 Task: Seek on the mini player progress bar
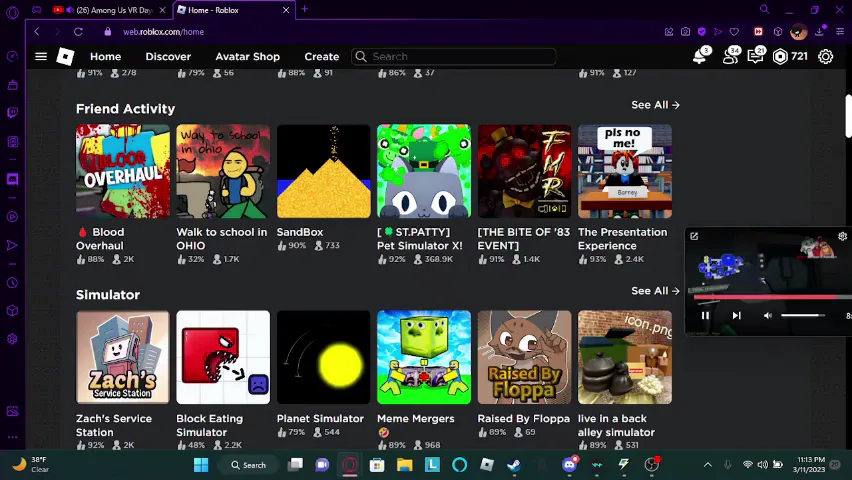[x=772, y=297]
